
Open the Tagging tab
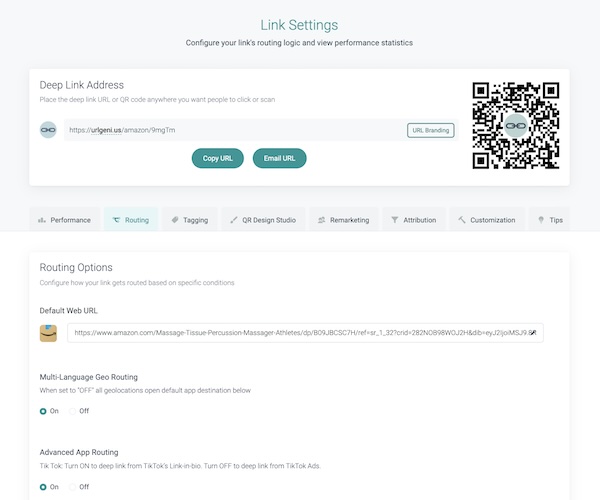(x=190, y=220)
